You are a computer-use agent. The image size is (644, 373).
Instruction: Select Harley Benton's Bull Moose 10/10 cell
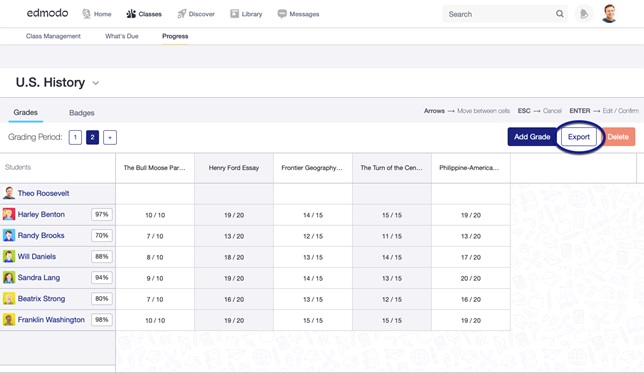(x=155, y=215)
